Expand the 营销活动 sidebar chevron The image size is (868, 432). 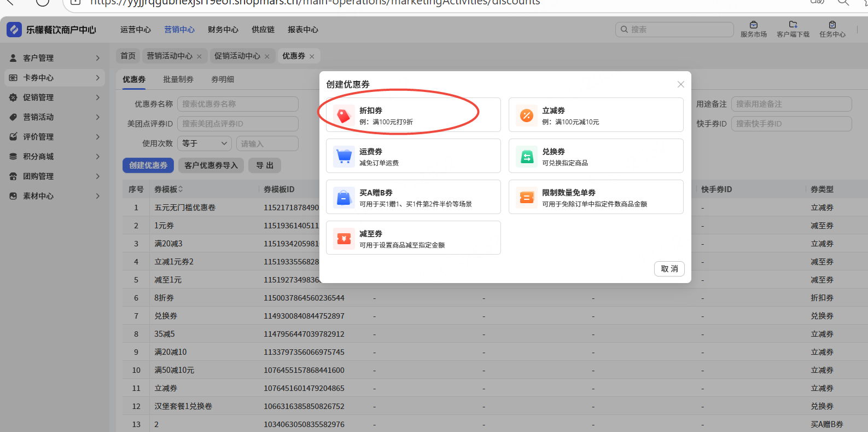(x=98, y=117)
